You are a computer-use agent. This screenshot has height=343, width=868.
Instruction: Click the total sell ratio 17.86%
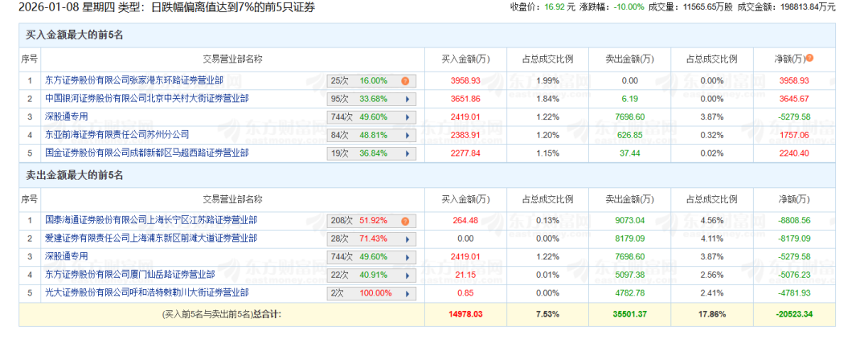pyautogui.click(x=711, y=314)
